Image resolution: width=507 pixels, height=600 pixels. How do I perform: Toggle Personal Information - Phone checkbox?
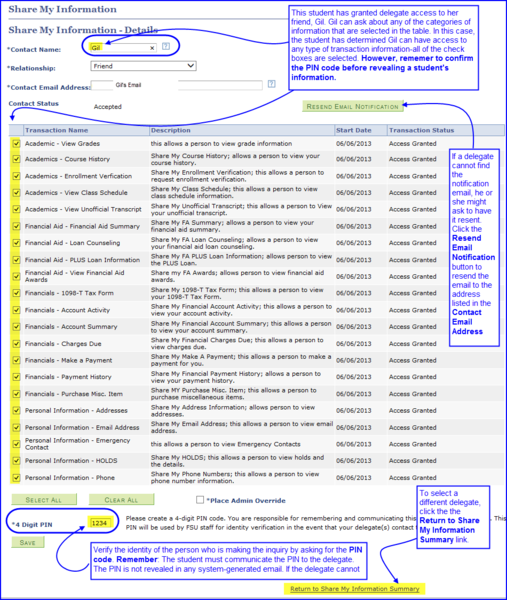click(16, 478)
